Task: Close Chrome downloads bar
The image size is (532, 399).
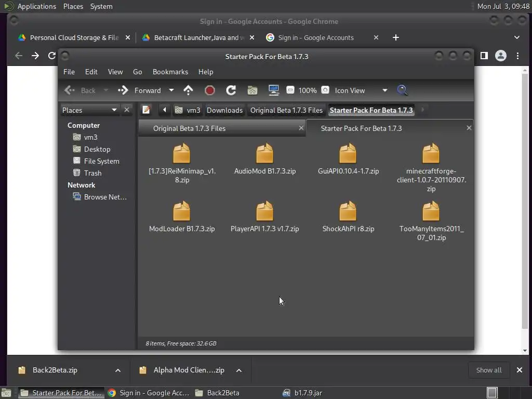Action: coord(520,370)
